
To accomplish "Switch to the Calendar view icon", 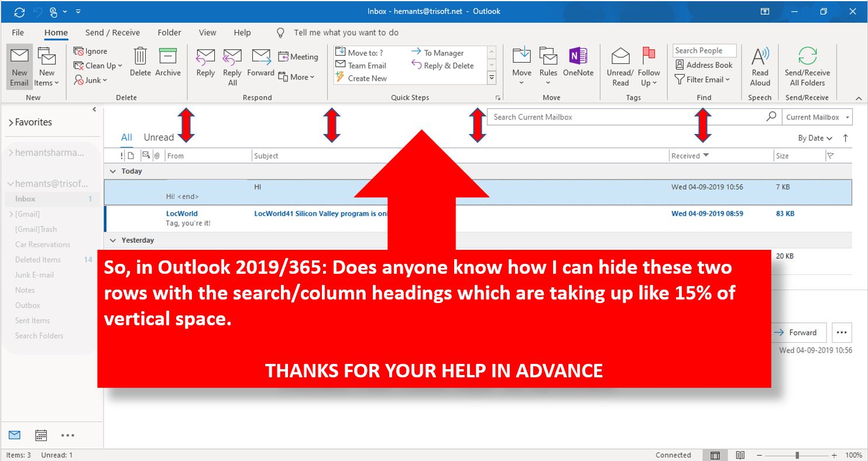I will point(41,435).
